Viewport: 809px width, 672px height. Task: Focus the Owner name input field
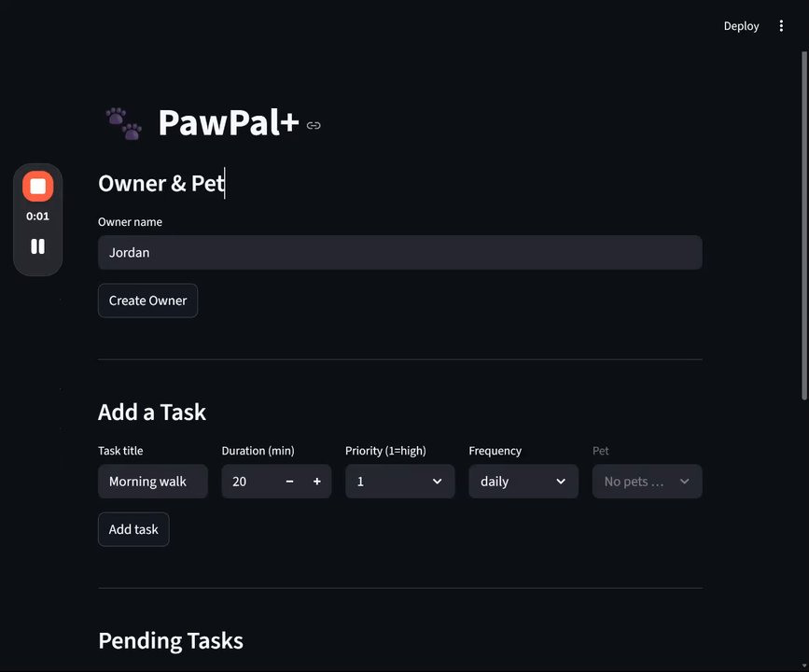tap(399, 253)
